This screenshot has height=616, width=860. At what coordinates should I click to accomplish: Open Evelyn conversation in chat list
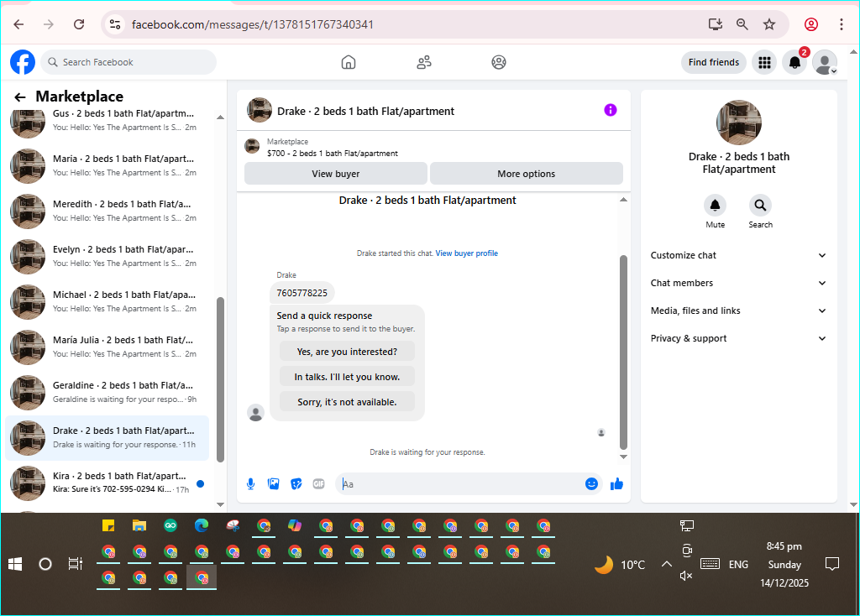(x=107, y=257)
